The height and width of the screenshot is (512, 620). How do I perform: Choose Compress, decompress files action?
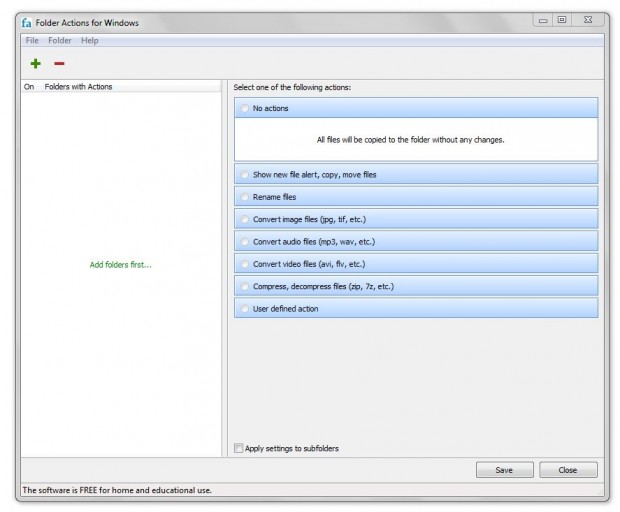coord(245,286)
